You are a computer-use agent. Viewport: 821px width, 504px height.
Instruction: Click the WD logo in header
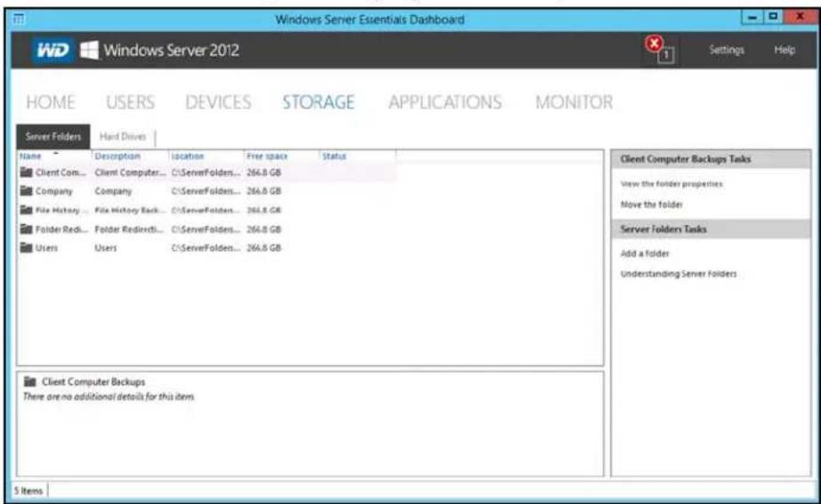tap(52, 51)
